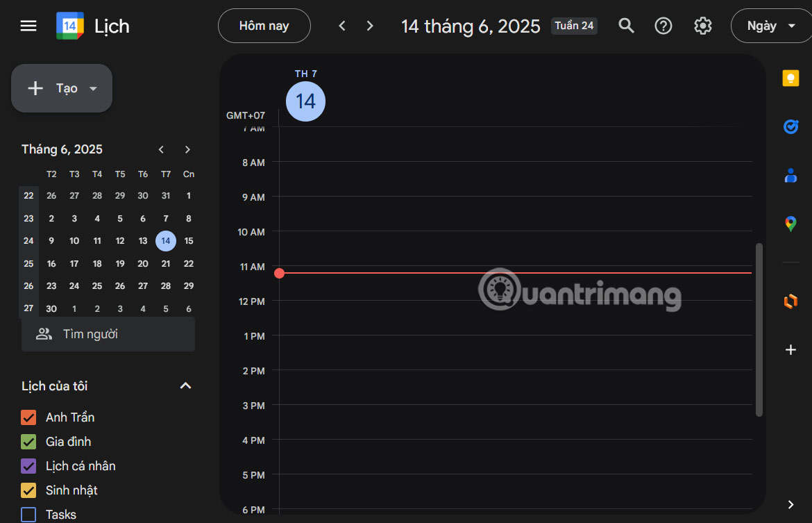Go to next day with forward arrow
This screenshot has width=812, height=523.
pos(370,25)
